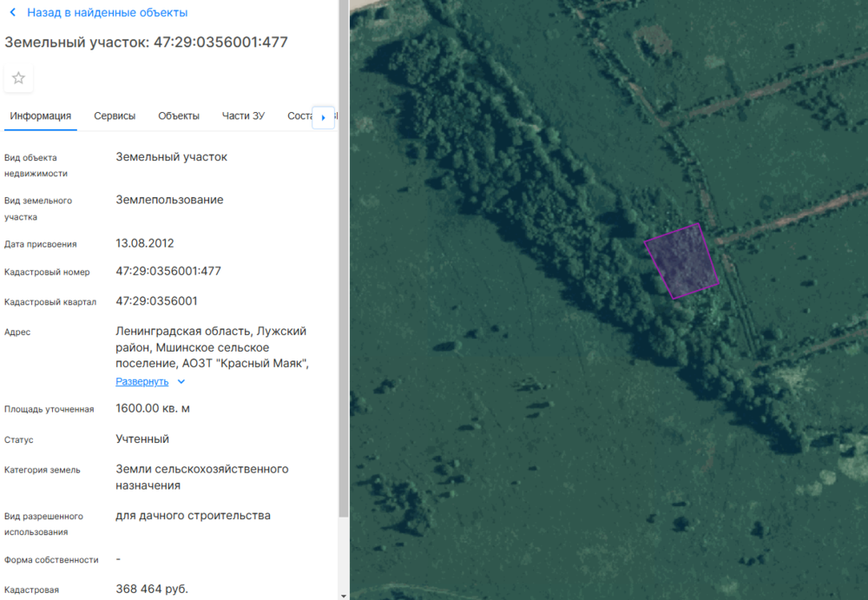Add parcel to favorites with star icon
This screenshot has height=600, width=868.
coord(19,78)
